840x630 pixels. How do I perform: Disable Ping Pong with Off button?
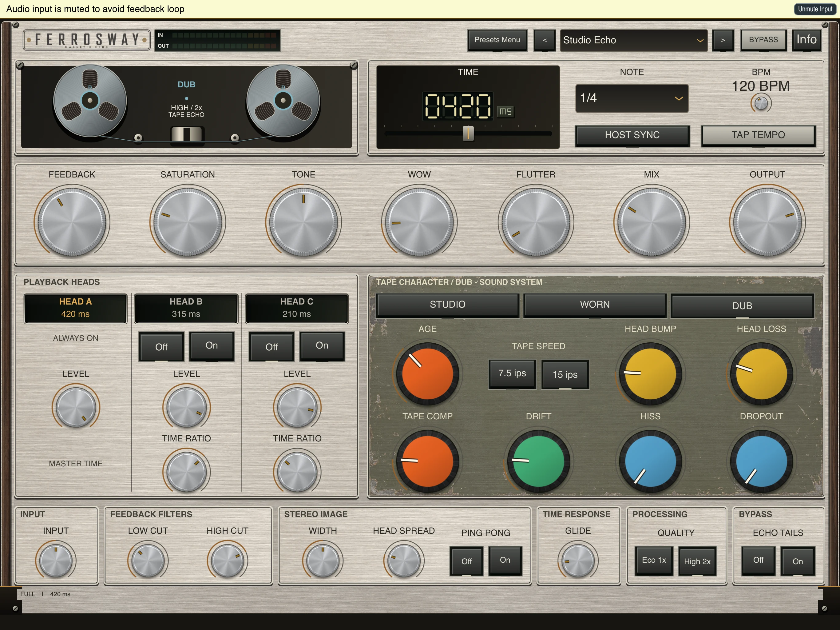click(466, 561)
